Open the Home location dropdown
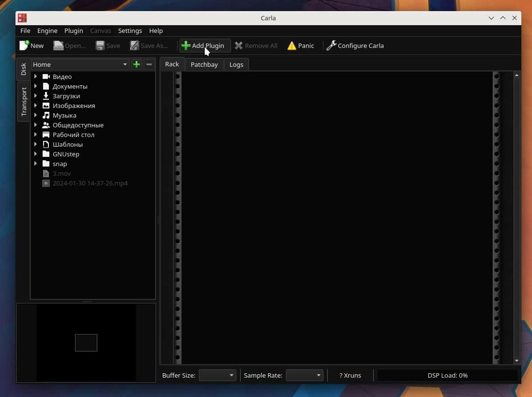This screenshot has width=532, height=397. pyautogui.click(x=80, y=64)
